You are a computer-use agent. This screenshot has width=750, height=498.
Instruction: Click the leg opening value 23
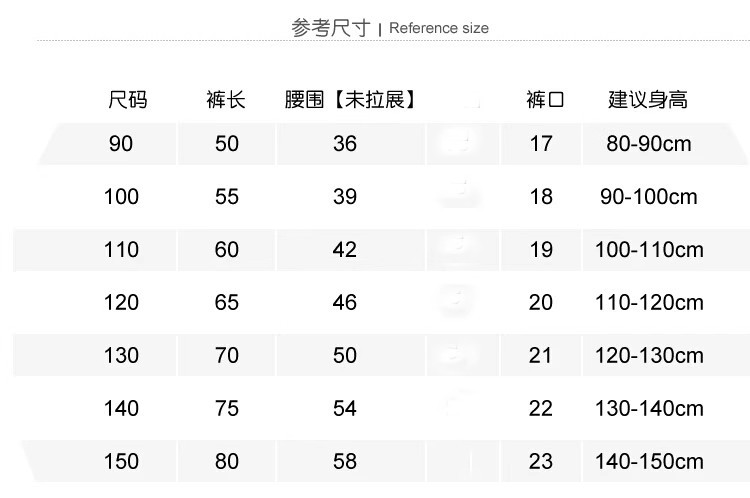pos(541,461)
